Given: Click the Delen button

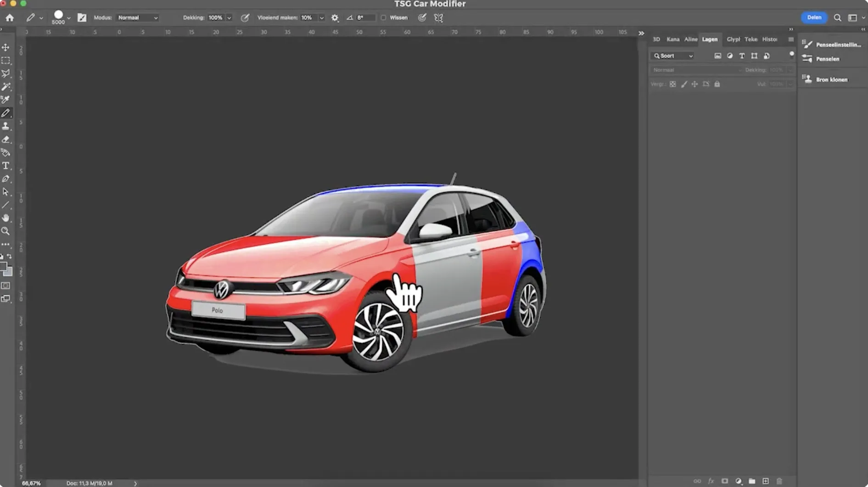Looking at the screenshot, I should pyautogui.click(x=814, y=17).
